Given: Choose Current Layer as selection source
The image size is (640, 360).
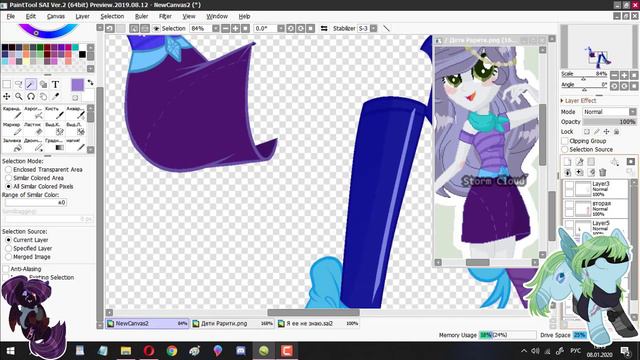Looking at the screenshot, I should click(27, 240).
